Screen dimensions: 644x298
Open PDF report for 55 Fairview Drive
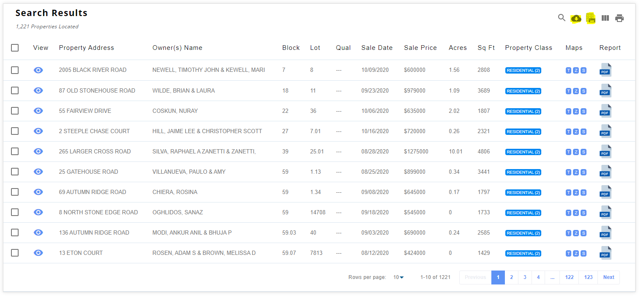[x=605, y=111]
